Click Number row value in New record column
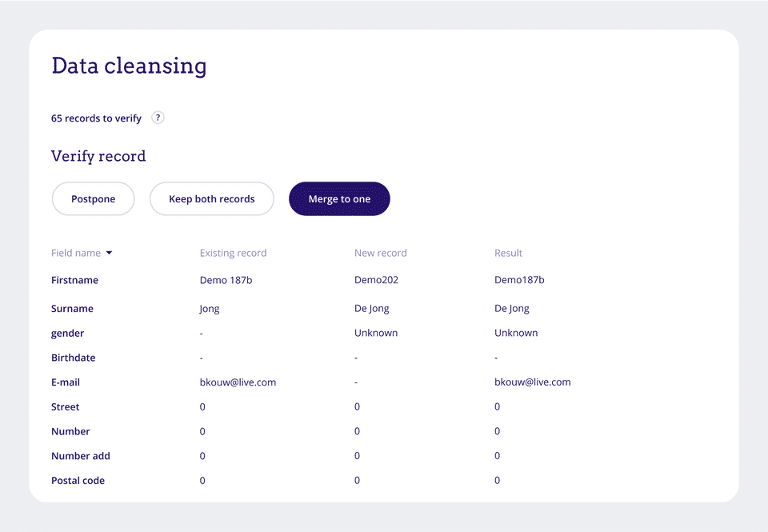The image size is (768, 532). (357, 431)
